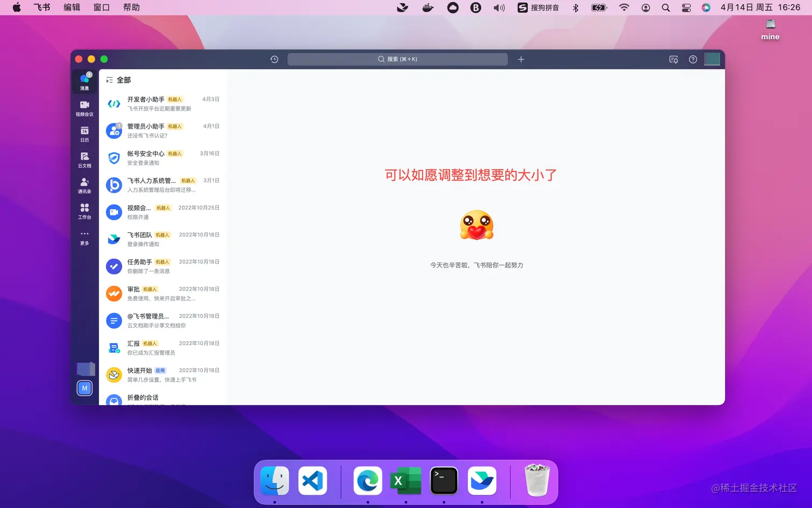This screenshot has width=812, height=508.
Task: Open Terminal from the Dock
Action: (444, 481)
